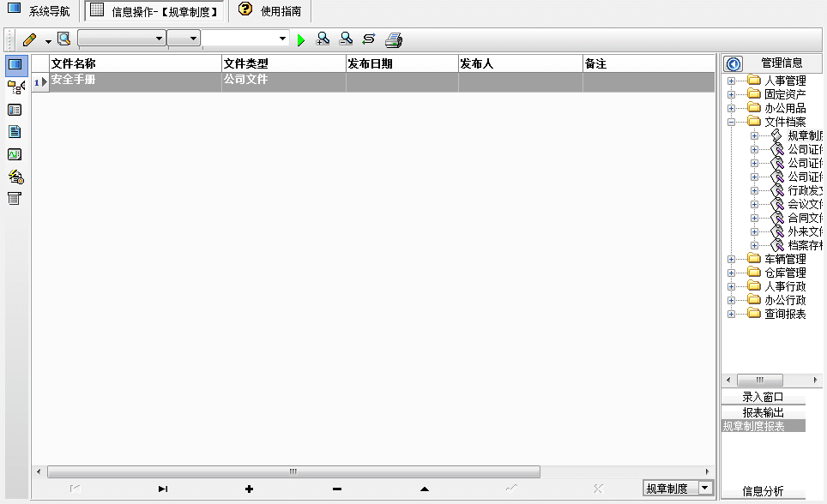The height and width of the screenshot is (504, 827).
Task: Select 车辆管理 folder in tree
Action: (784, 259)
